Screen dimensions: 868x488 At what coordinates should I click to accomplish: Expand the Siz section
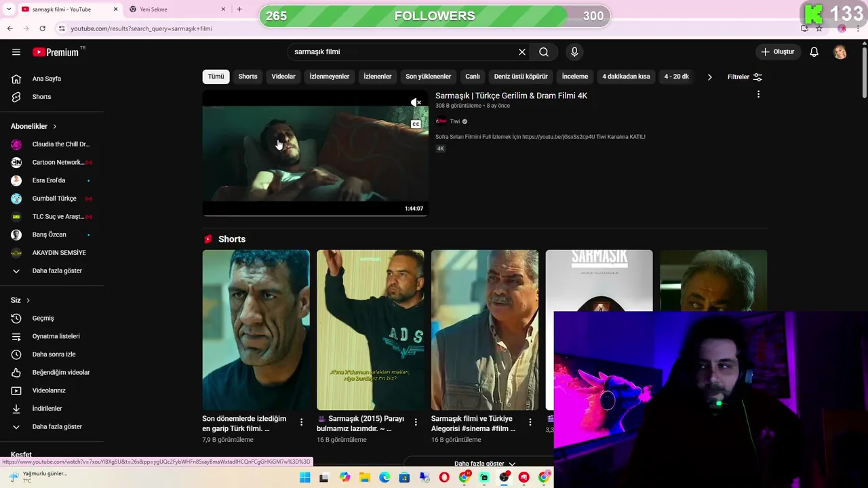(20, 300)
